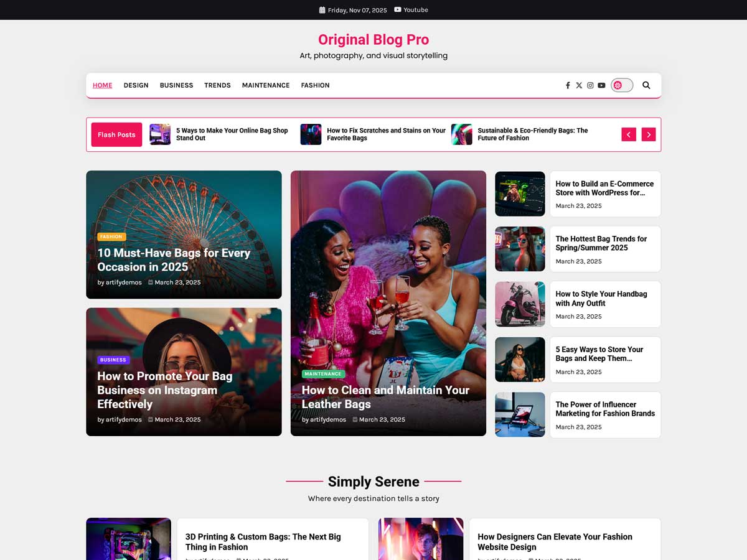Image resolution: width=747 pixels, height=560 pixels.
Task: Show next flash post with right arrow
Action: [x=649, y=134]
